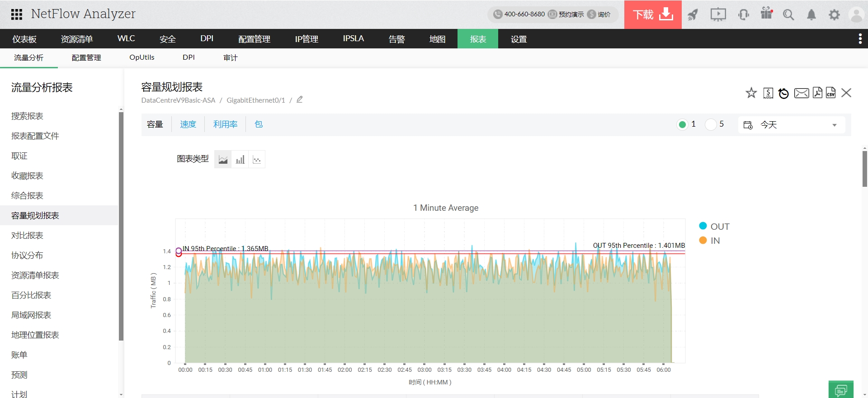Email the report via envelope icon
Screen dimensions: 868x398
801,93
